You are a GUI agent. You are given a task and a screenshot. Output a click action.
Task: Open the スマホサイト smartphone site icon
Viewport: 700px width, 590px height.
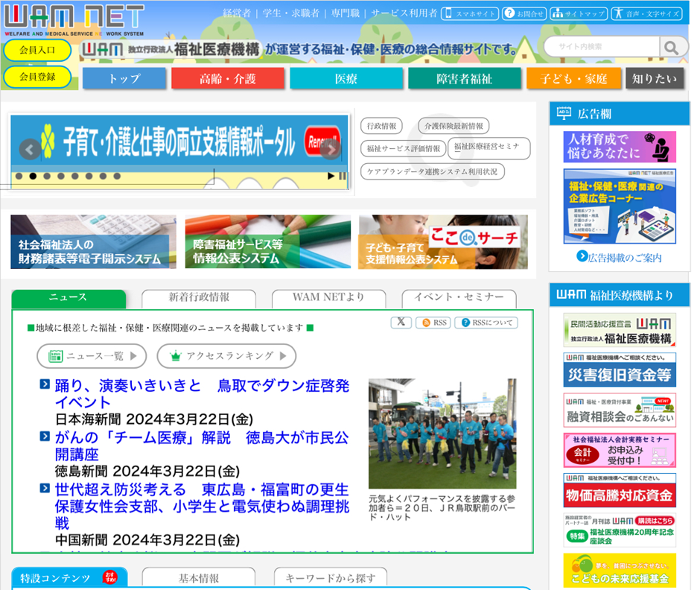(x=470, y=13)
